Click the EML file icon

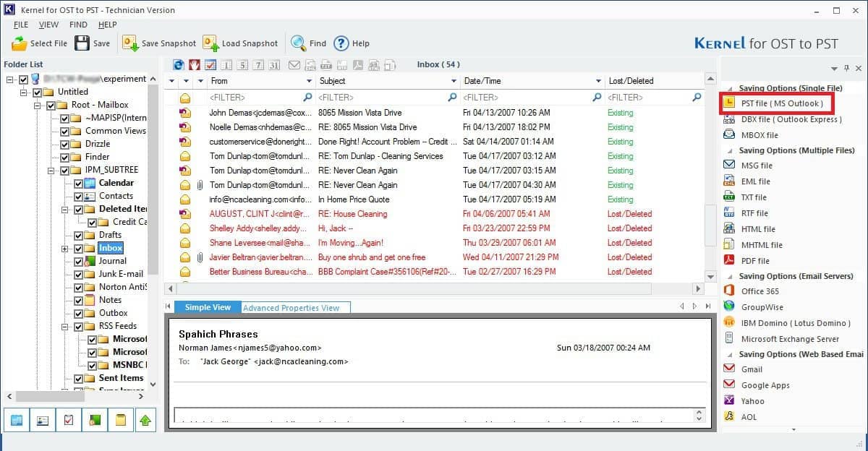point(729,181)
